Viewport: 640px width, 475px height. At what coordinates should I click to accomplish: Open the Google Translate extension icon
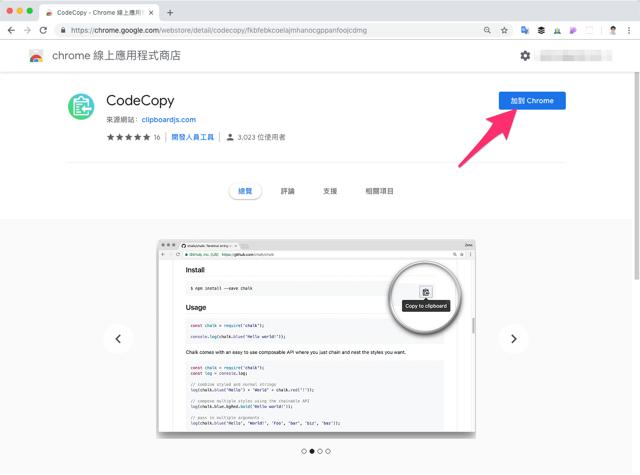[x=525, y=30]
